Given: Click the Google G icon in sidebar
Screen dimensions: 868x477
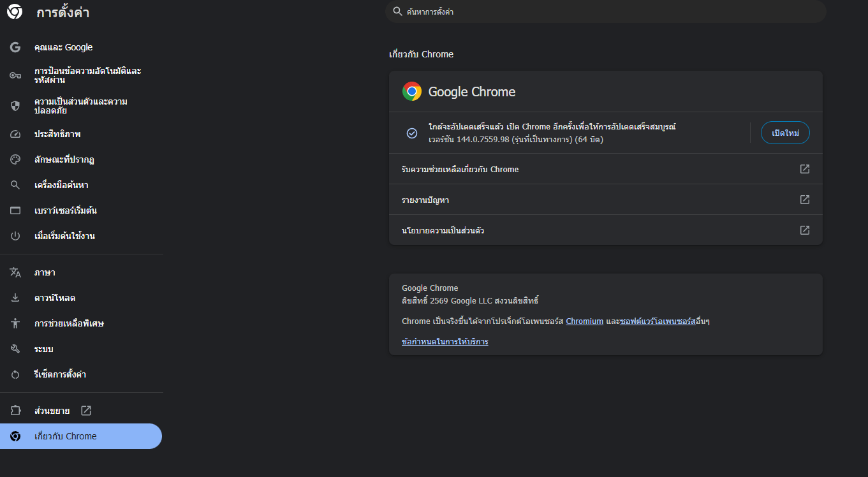Looking at the screenshot, I should (15, 47).
